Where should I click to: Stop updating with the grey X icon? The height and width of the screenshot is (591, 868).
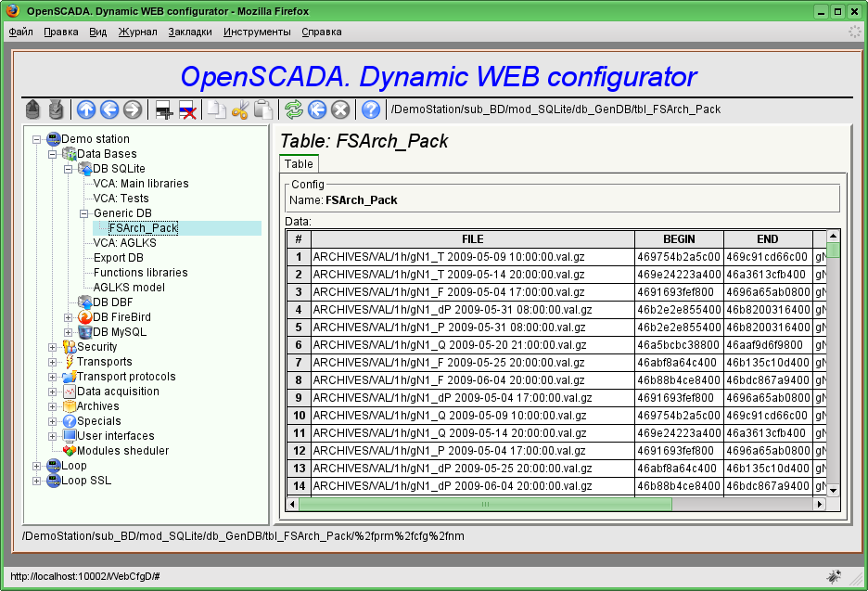pos(340,109)
